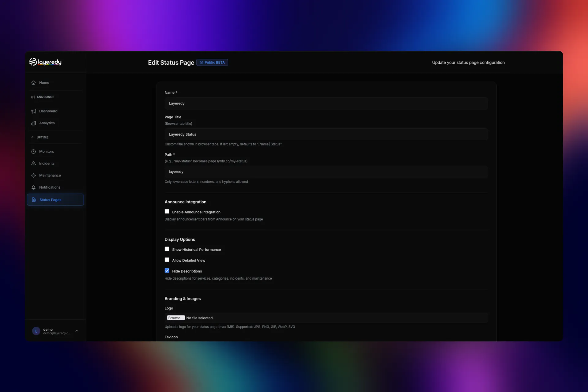Select the Status Pages document icon

[34, 200]
